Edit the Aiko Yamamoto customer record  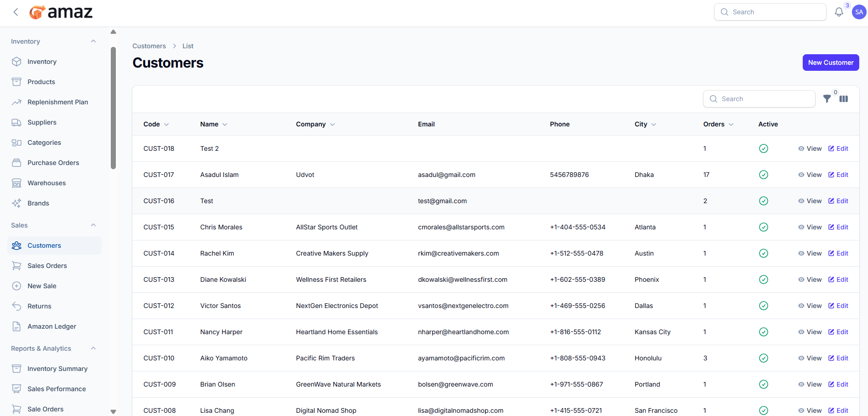click(x=838, y=358)
